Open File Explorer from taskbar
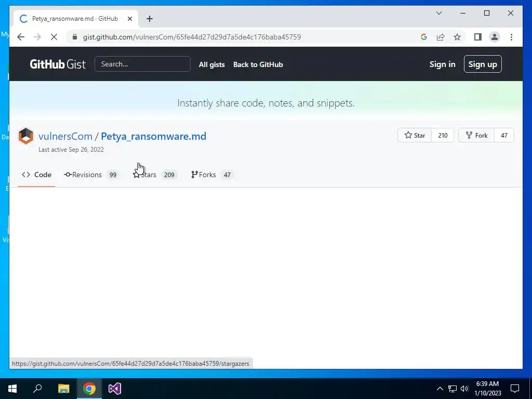532x399 pixels. click(64, 389)
